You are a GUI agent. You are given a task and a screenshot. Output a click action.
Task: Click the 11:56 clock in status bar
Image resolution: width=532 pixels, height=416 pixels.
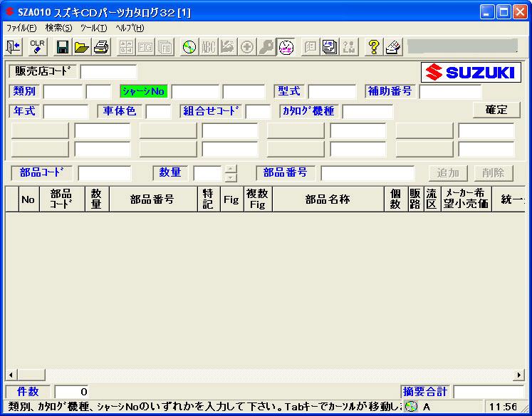point(504,407)
